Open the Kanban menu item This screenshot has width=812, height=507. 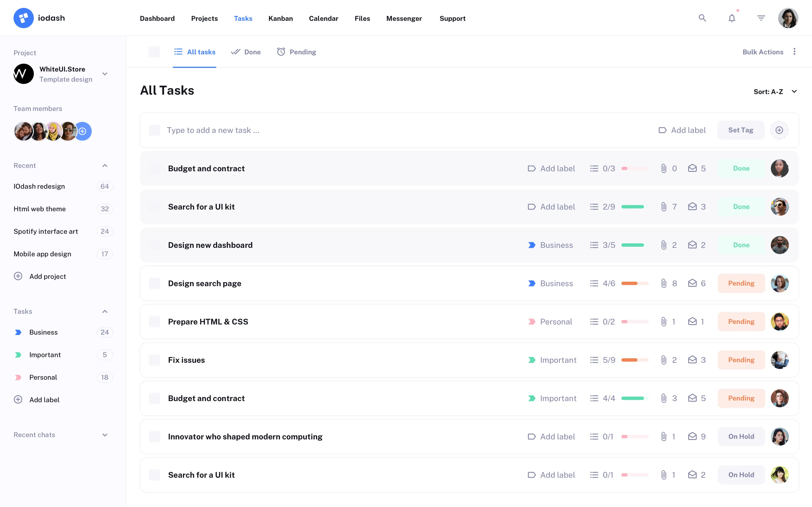click(281, 18)
